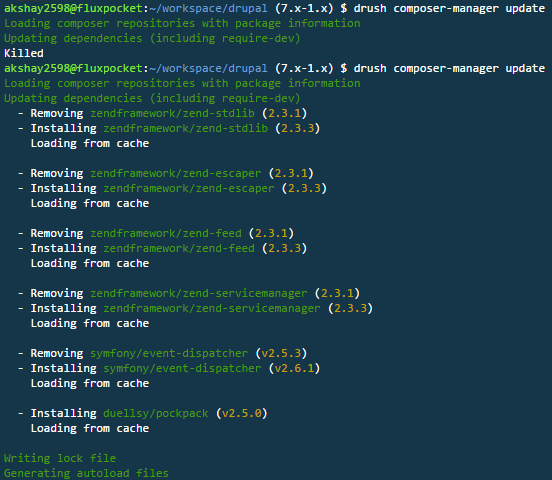Click the second 'drush composer-manager update' command
The width and height of the screenshot is (552, 480).
pos(449,68)
